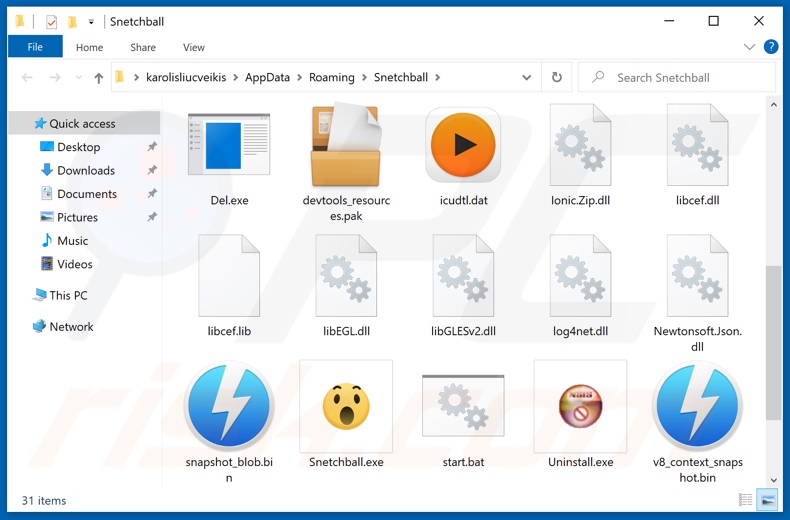Select v8_context_snapshot.bin lightning icon
The width and height of the screenshot is (790, 520).
[x=697, y=406]
